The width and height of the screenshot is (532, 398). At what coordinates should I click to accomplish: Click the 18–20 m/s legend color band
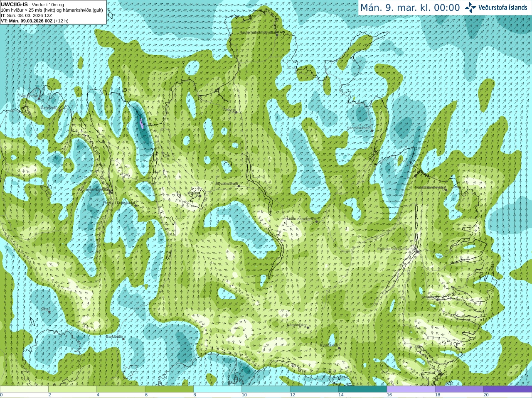(459, 389)
